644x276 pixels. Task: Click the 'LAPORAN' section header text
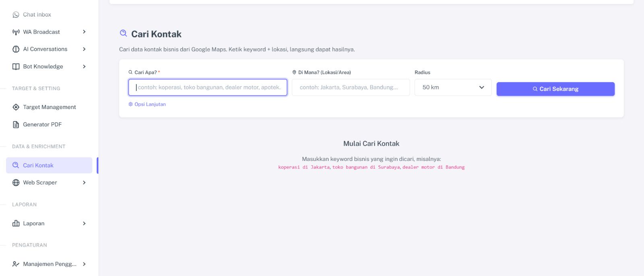24,204
